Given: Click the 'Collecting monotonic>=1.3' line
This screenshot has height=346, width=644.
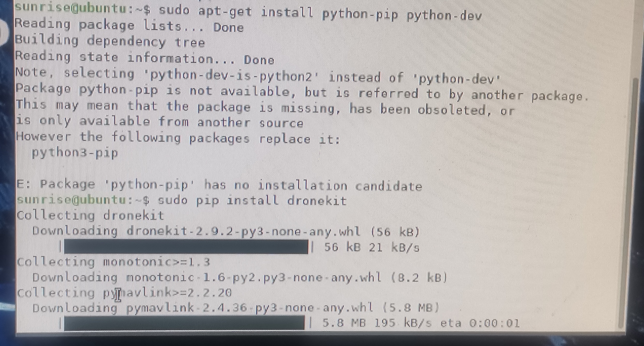Looking at the screenshot, I should [x=113, y=262].
